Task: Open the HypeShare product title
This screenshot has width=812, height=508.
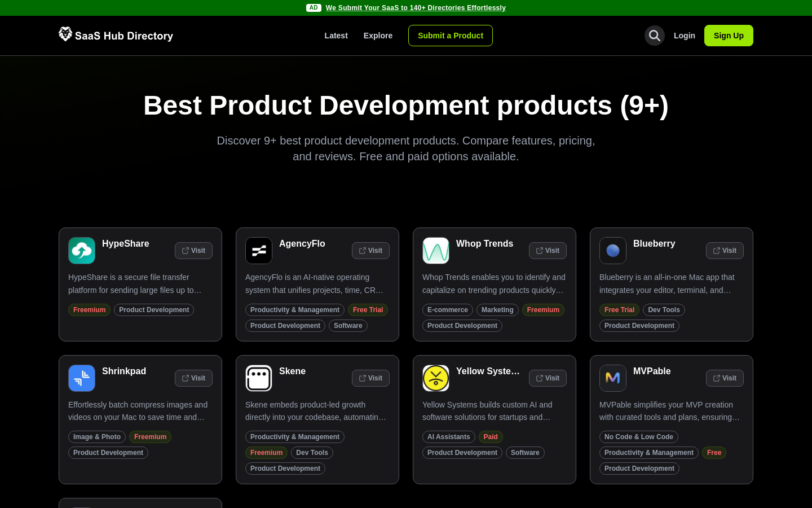Action: tap(126, 244)
